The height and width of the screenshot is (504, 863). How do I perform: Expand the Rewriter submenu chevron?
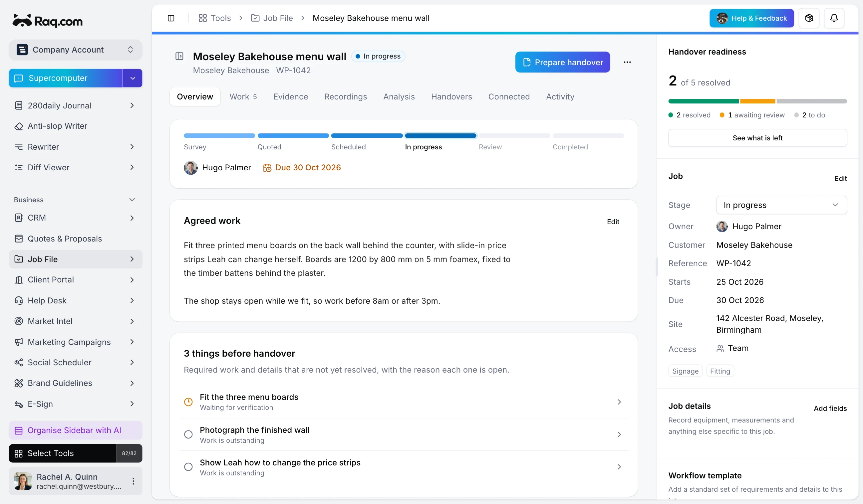pos(132,147)
